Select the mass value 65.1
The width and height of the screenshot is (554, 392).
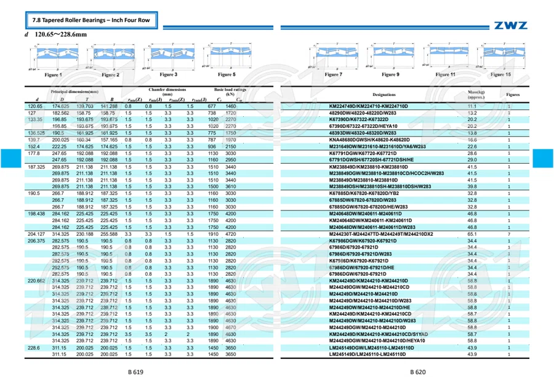(472, 234)
